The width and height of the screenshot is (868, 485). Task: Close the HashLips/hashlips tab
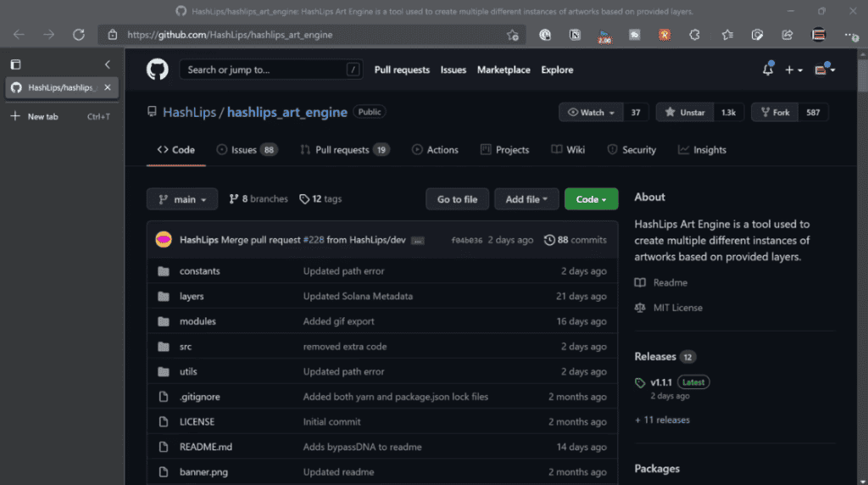coord(108,87)
